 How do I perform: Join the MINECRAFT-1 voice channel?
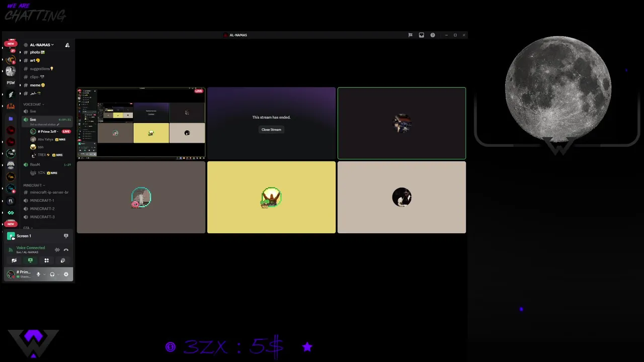coord(46,200)
